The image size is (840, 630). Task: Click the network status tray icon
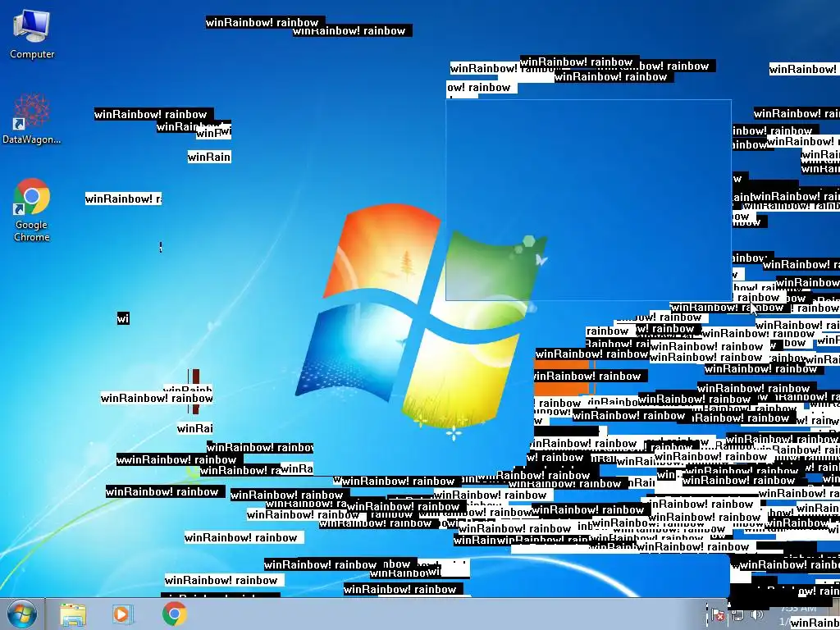tap(738, 615)
